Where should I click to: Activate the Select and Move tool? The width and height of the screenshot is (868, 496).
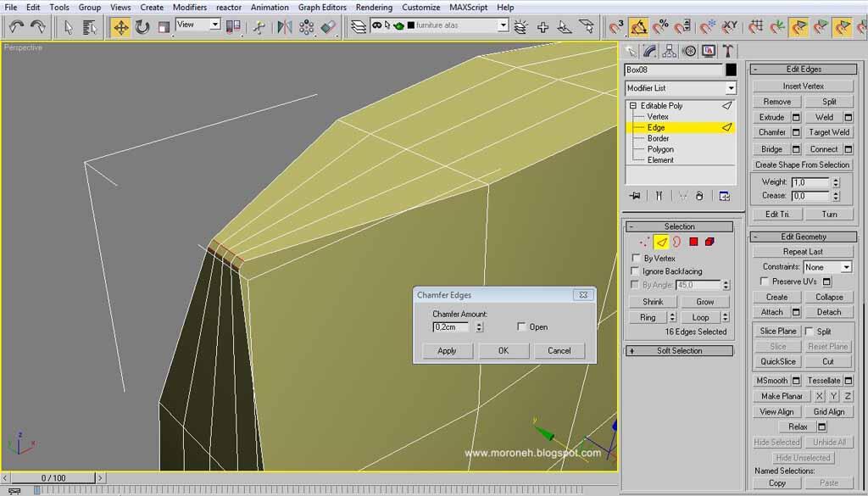121,27
